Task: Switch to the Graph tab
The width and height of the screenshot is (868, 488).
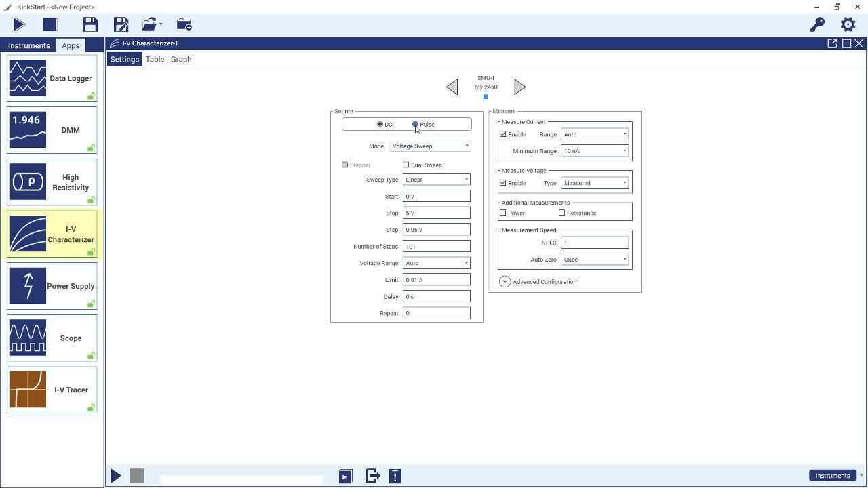Action: 181,59
